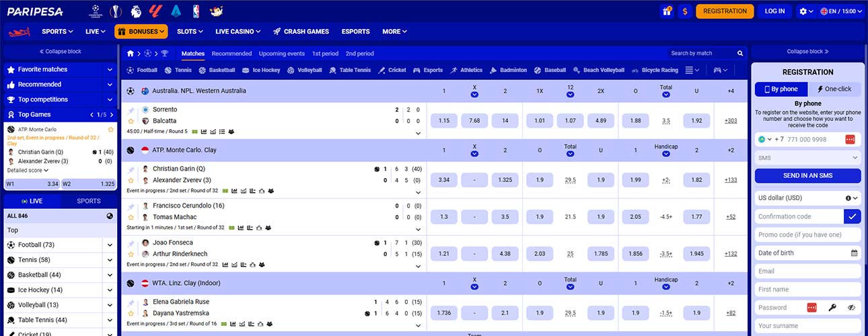The image size is (868, 336).
Task: Open calendar icon in Date of birth
Action: coord(854,253)
